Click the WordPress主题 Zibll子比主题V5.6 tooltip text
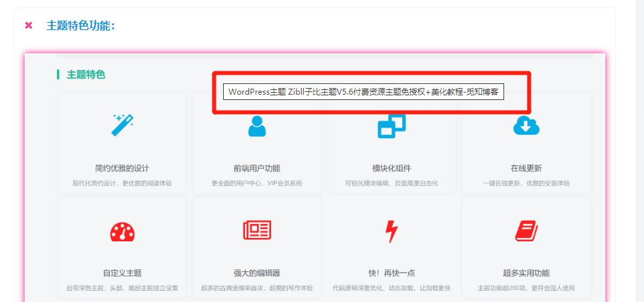The width and height of the screenshot is (644, 302). 364,92
